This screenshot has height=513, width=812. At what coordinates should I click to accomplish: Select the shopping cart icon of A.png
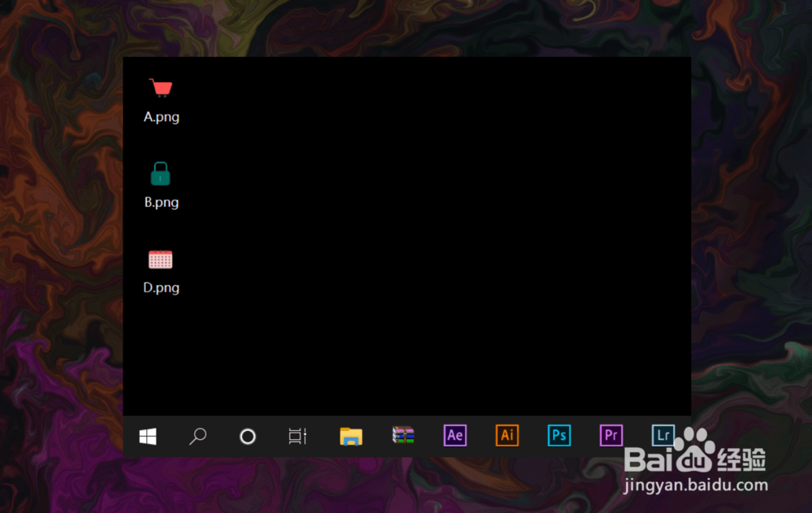click(x=161, y=85)
